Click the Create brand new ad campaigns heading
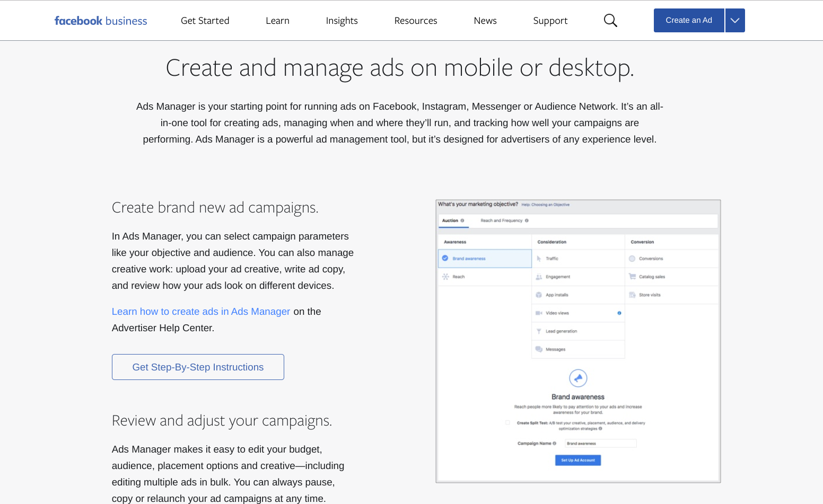The image size is (823, 504). pyautogui.click(x=215, y=208)
